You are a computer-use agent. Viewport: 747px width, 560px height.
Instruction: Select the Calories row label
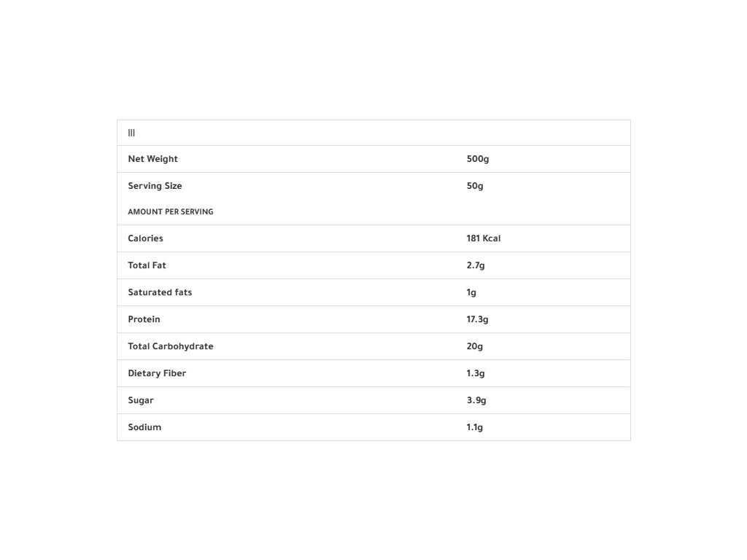[x=145, y=238]
